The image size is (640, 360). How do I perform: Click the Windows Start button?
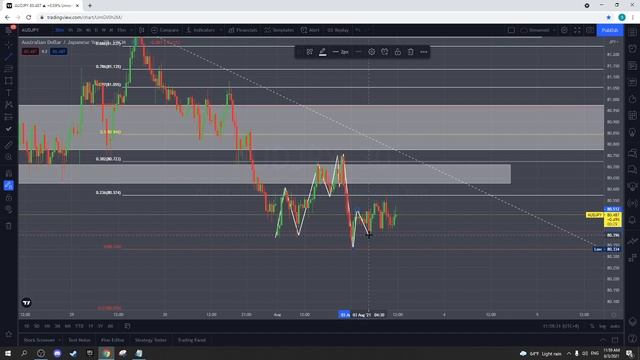pyautogui.click(x=8, y=353)
